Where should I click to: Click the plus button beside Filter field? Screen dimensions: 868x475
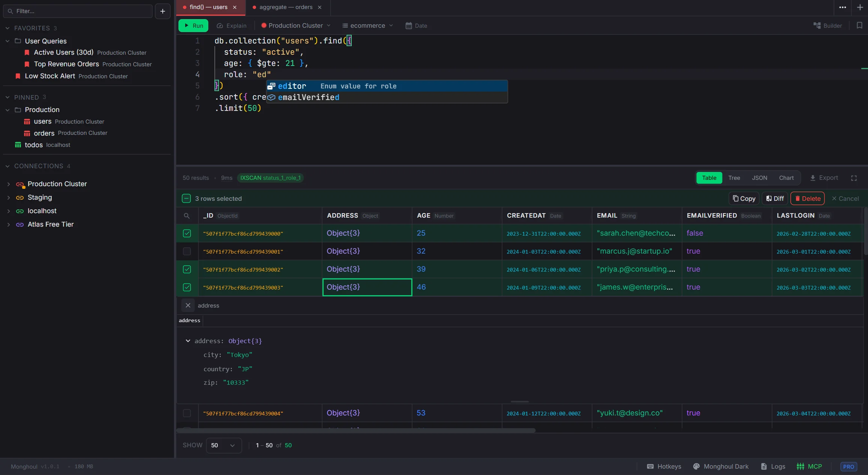[163, 11]
